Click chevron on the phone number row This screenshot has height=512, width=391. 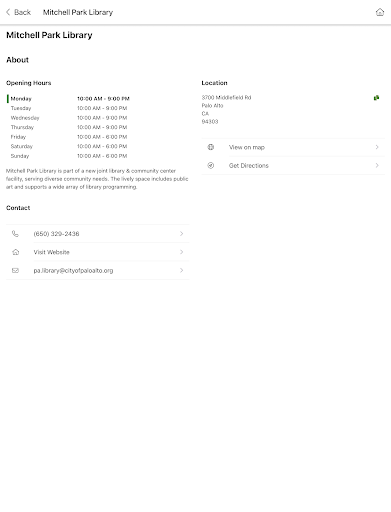pos(181,234)
